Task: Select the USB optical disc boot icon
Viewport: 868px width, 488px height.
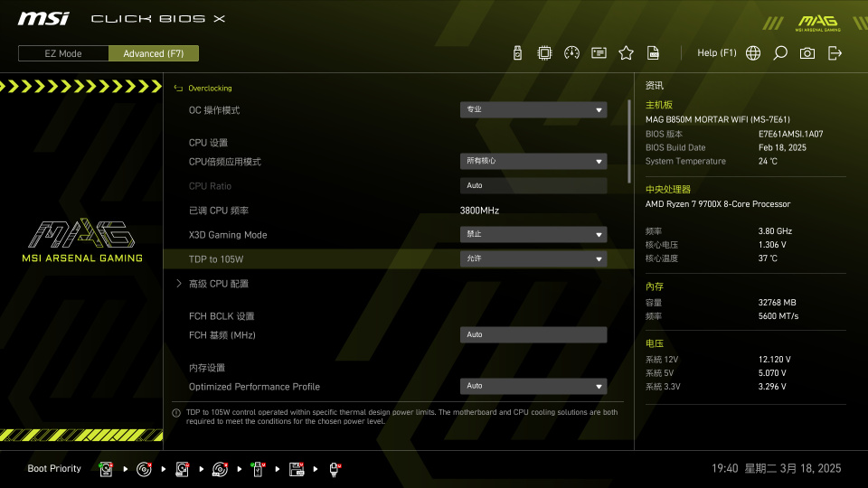Action: (x=220, y=469)
